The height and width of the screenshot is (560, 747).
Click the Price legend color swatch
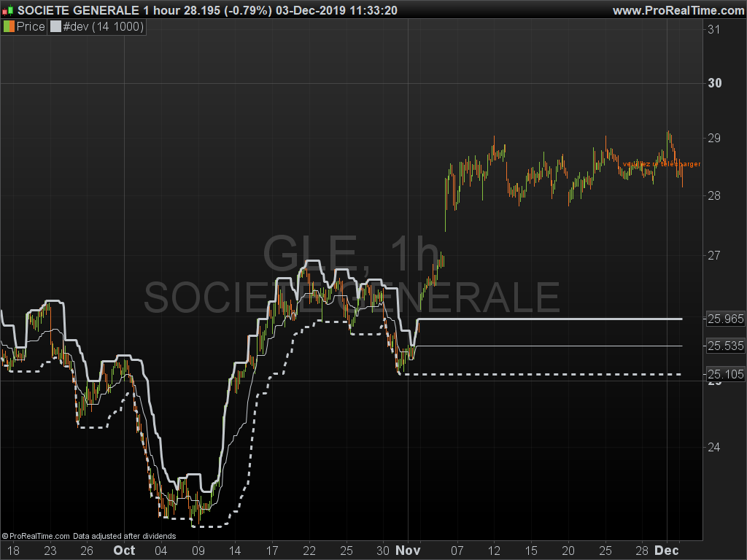(9, 27)
